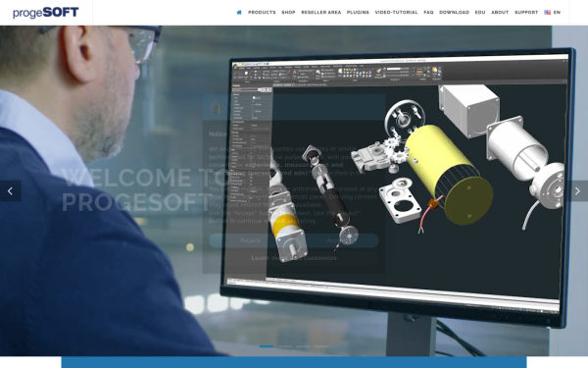Open the Shop menu item

coord(288,13)
